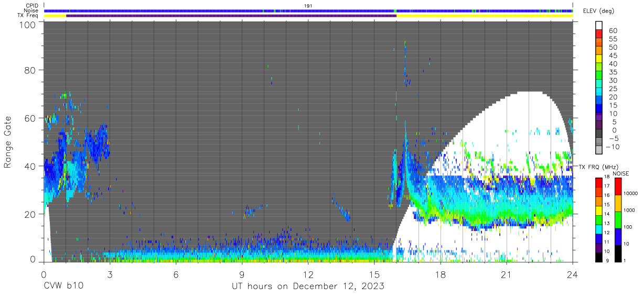Click the 'TX Freq' row label
This screenshot has width=644, height=297.
point(28,15)
